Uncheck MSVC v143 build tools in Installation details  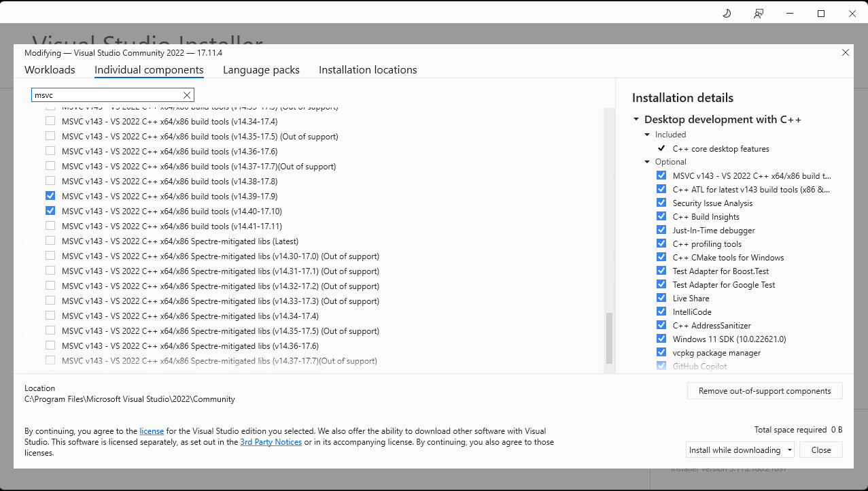[x=661, y=175]
